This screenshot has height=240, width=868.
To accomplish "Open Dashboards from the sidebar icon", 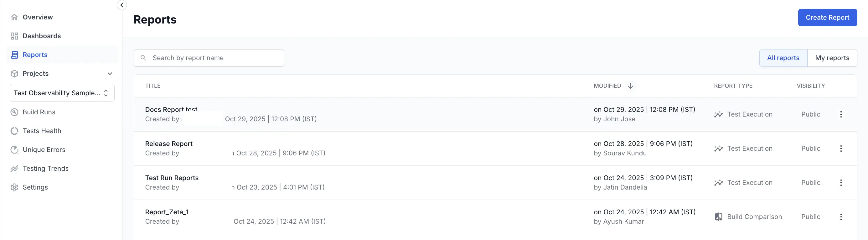I will pyautogui.click(x=14, y=36).
